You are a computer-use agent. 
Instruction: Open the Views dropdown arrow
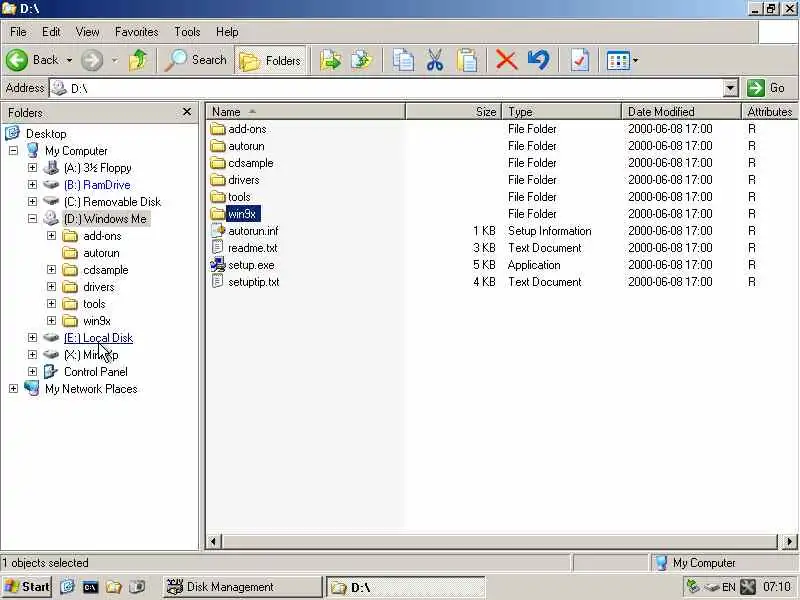(636, 61)
